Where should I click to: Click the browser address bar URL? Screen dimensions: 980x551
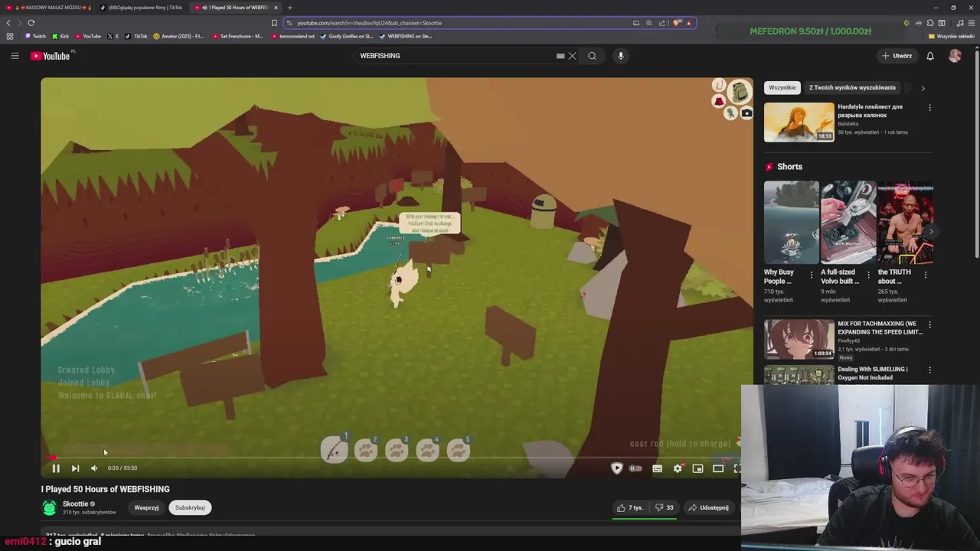[370, 23]
